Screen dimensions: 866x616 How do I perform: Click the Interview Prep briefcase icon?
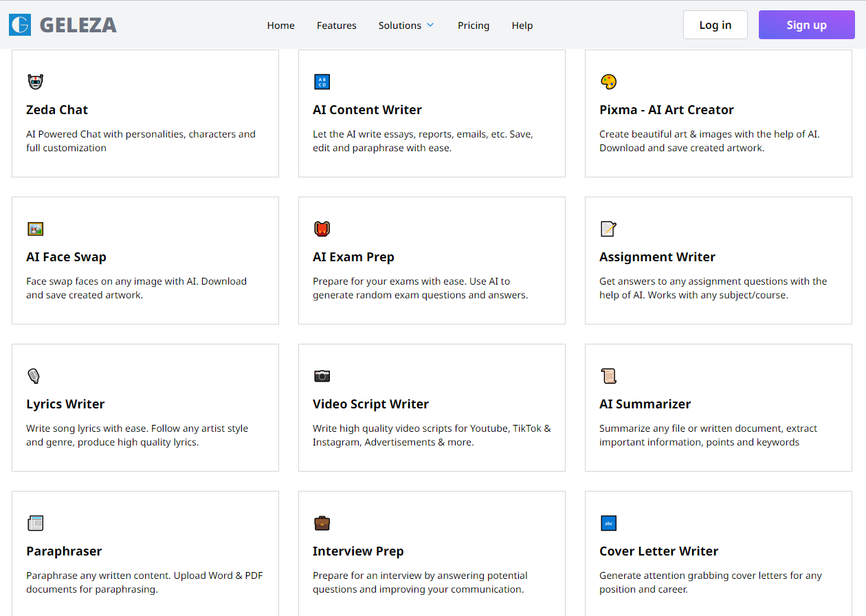(322, 523)
